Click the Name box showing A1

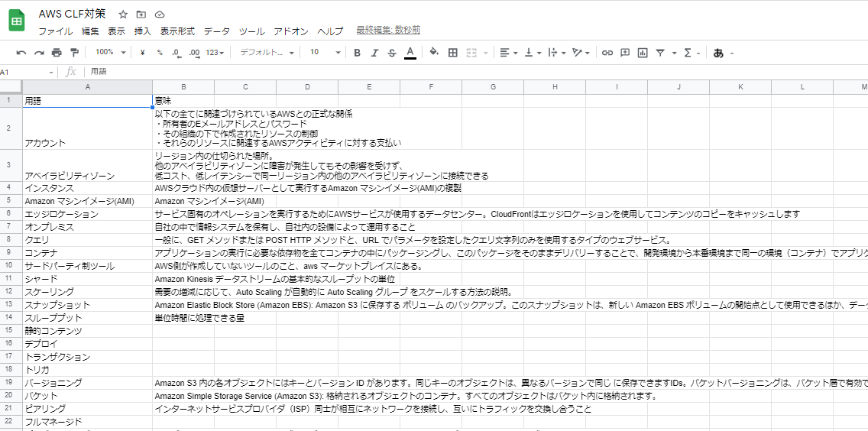pyautogui.click(x=28, y=72)
